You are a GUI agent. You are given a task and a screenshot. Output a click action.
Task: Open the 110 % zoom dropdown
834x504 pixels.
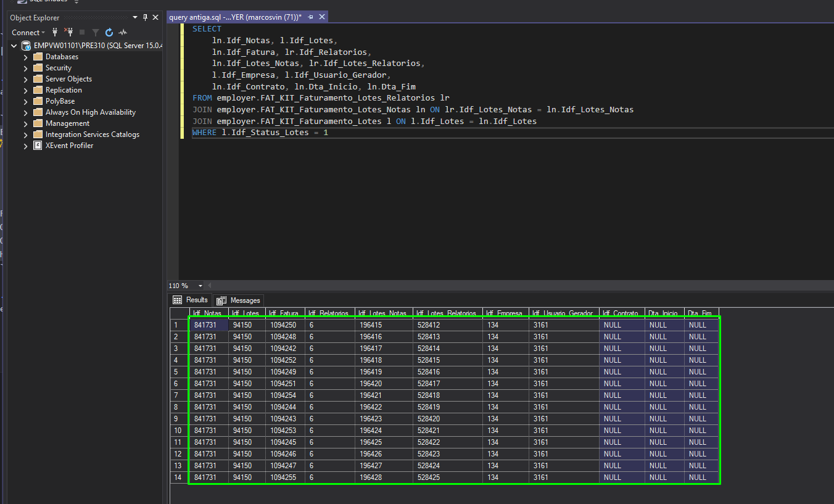coord(200,286)
